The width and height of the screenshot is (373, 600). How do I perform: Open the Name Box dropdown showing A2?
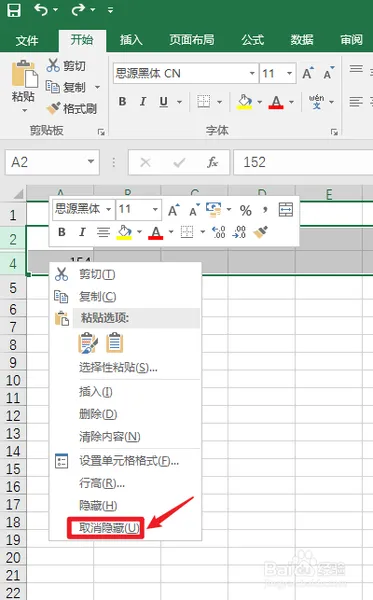click(91, 161)
